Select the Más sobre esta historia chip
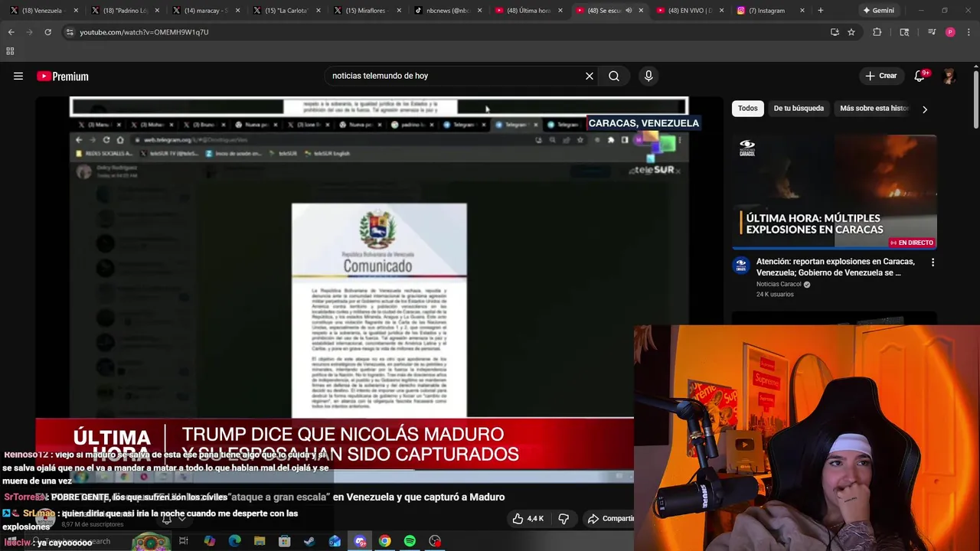The height and width of the screenshot is (551, 980). (x=874, y=108)
